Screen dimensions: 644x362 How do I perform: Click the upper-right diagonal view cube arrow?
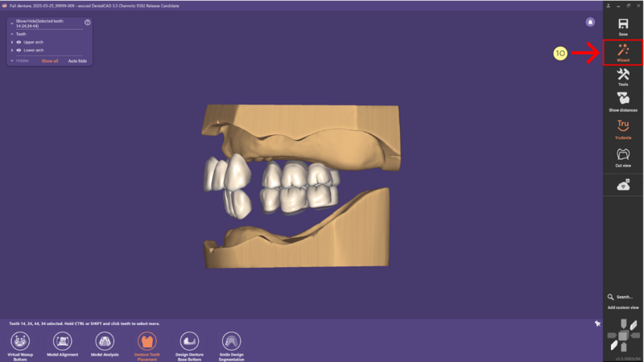[x=634, y=325]
